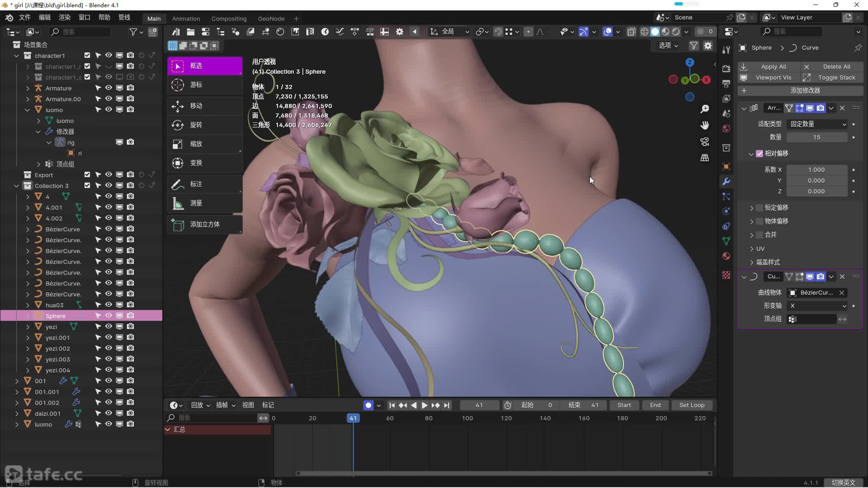The height and width of the screenshot is (488, 868).
Task: Click the zoom magnifier viewport icon
Action: point(704,109)
